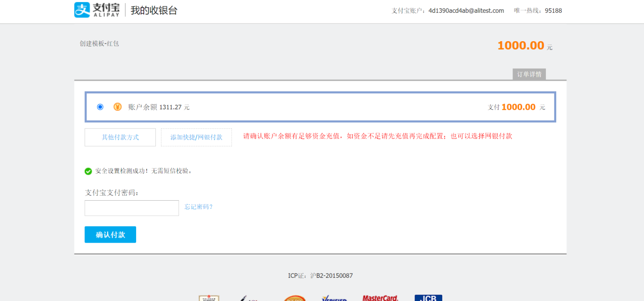
Task: Select the 账户余额 payment radio button
Action: coord(100,107)
